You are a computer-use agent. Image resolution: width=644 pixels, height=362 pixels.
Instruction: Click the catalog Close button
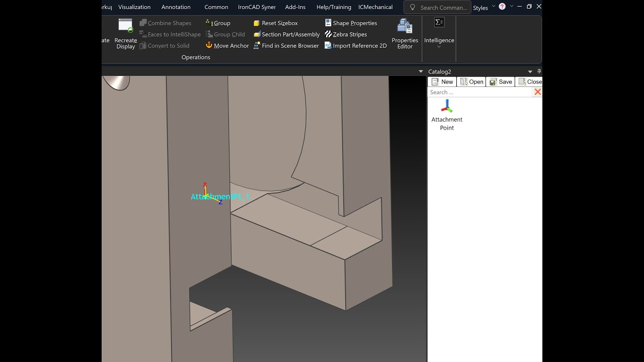(530, 82)
